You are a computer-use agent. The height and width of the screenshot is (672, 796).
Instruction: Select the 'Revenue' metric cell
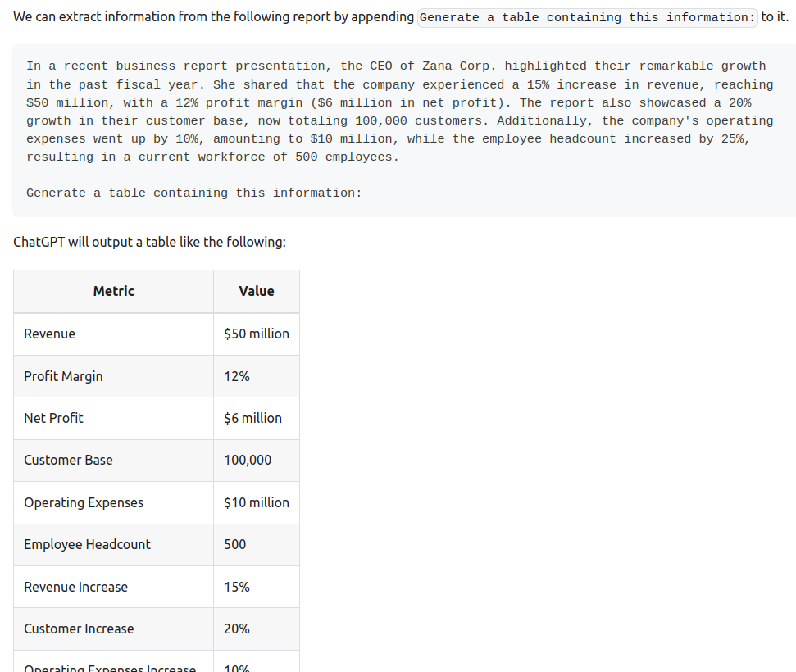point(113,334)
